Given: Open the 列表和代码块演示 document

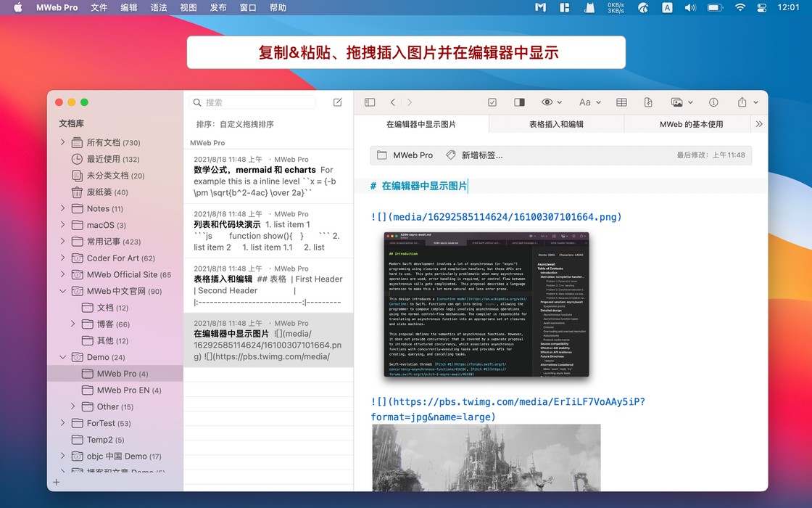Looking at the screenshot, I should tap(268, 231).
